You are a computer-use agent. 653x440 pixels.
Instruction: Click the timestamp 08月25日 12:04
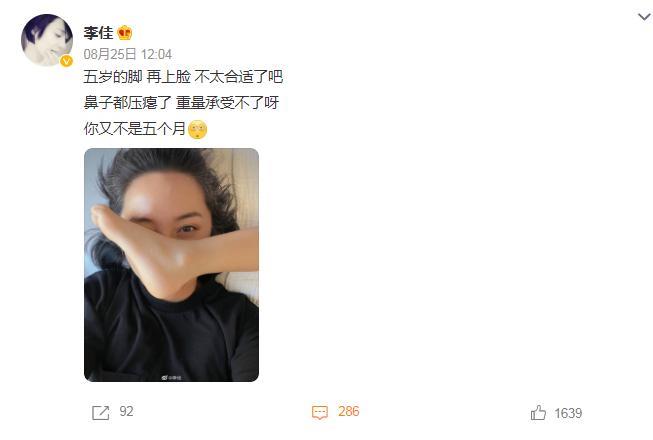(127, 54)
